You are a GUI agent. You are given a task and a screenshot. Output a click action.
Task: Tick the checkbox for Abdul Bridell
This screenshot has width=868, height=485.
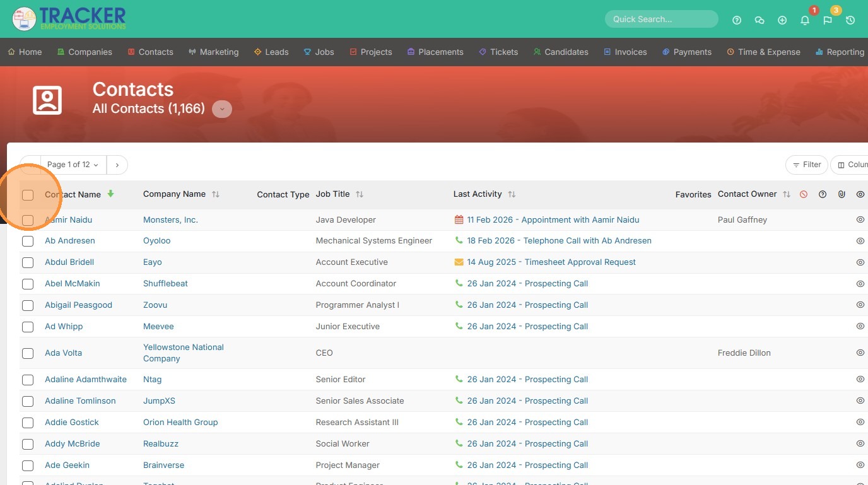click(x=28, y=262)
